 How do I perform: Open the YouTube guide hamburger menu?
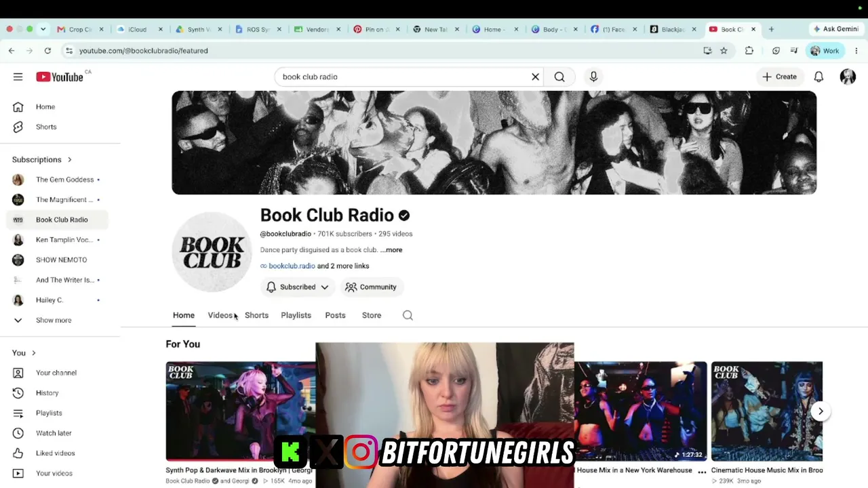tap(18, 77)
